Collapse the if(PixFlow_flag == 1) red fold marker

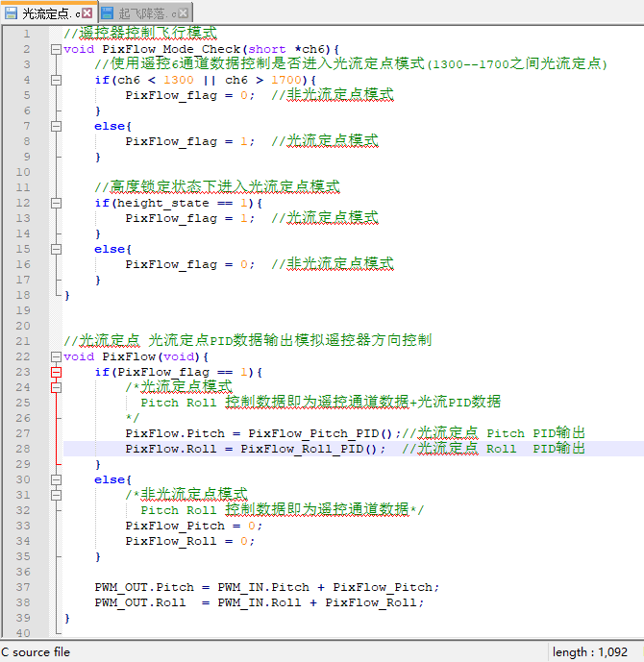coord(56,372)
